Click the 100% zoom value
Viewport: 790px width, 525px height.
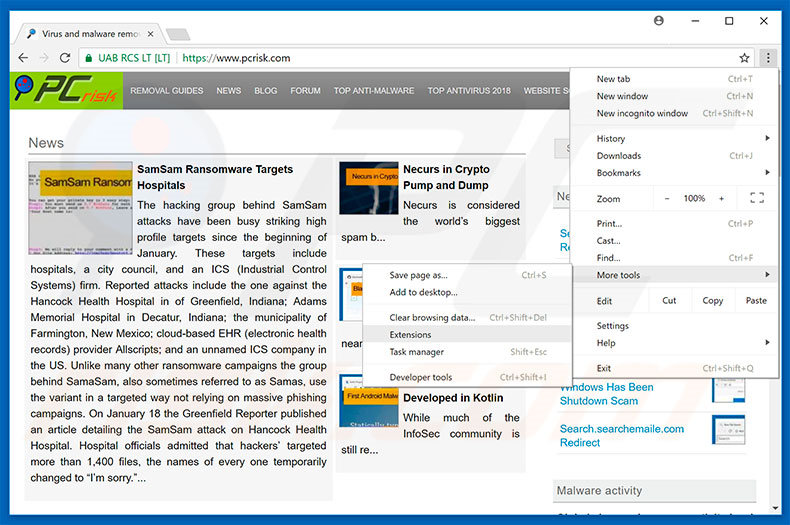coord(694,199)
